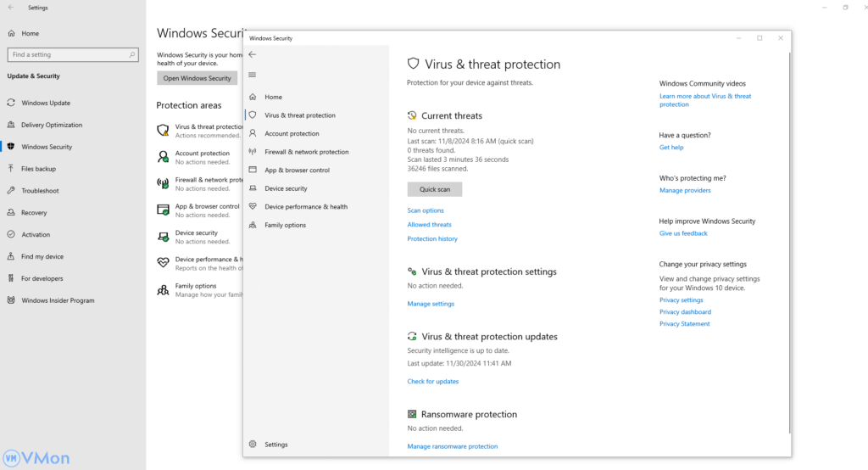Click the Recovery icon in Settings sidebar

pos(11,212)
